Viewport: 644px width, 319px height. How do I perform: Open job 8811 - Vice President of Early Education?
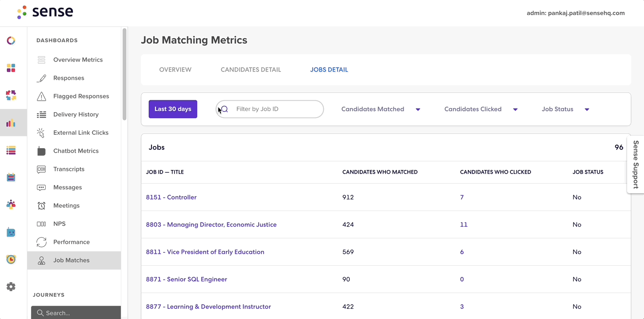(x=205, y=252)
